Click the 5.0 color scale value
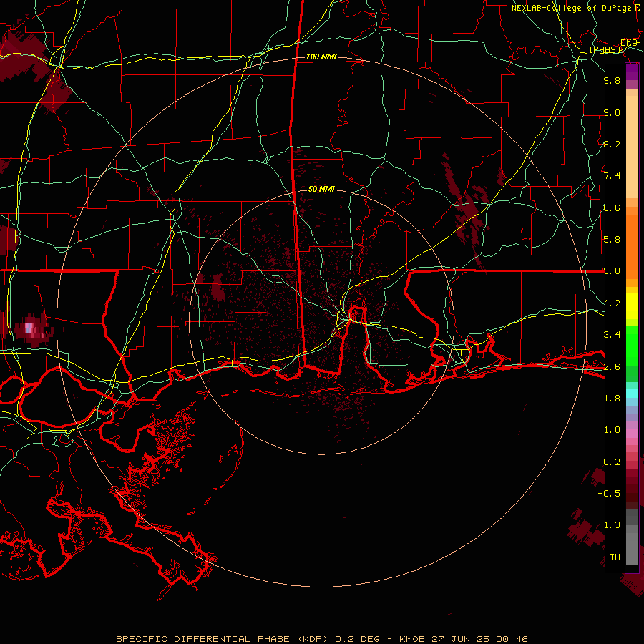The image size is (644, 644). 612,271
